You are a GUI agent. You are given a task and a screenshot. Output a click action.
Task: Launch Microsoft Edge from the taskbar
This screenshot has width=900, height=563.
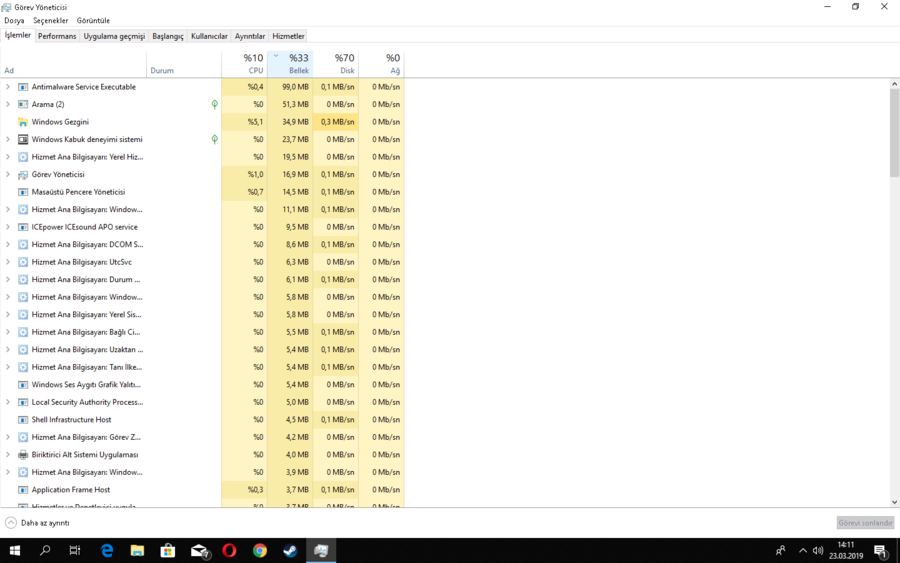point(107,551)
